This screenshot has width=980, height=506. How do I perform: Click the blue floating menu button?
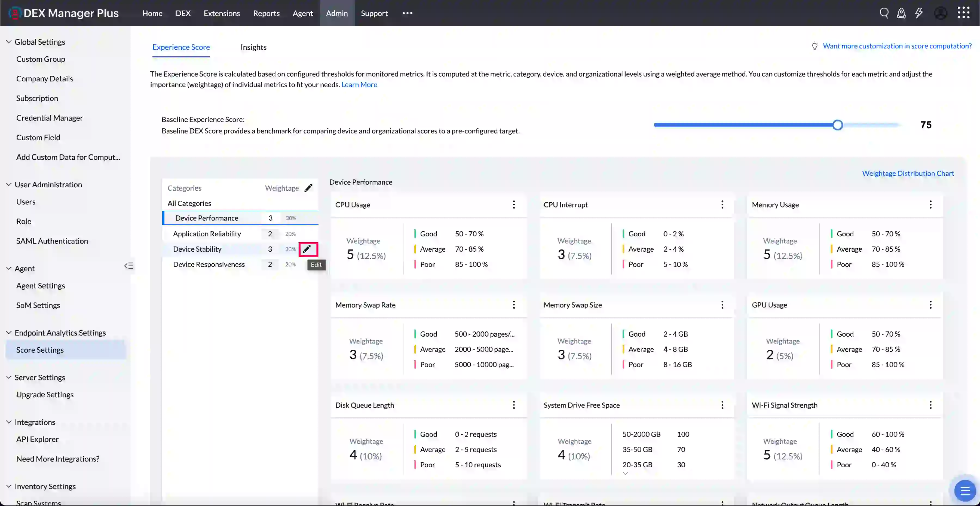coord(965,491)
